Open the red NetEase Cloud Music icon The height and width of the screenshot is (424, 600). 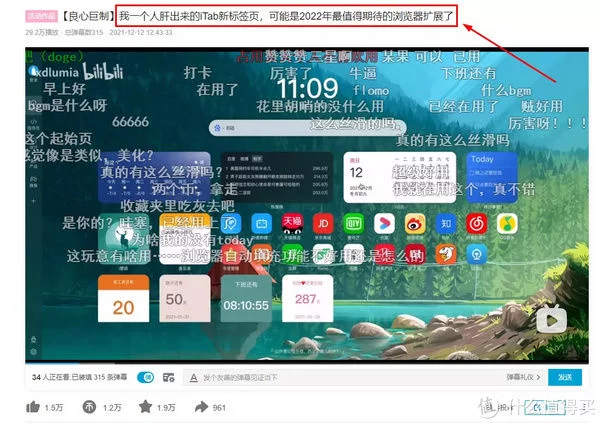coord(476,224)
